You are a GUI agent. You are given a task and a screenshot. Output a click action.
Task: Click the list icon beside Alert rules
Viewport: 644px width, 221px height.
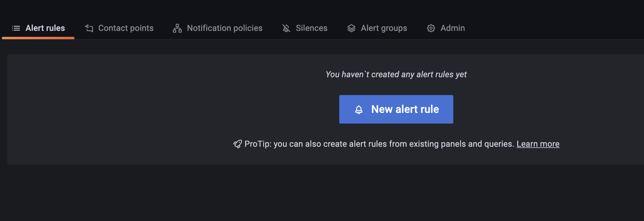coord(16,28)
